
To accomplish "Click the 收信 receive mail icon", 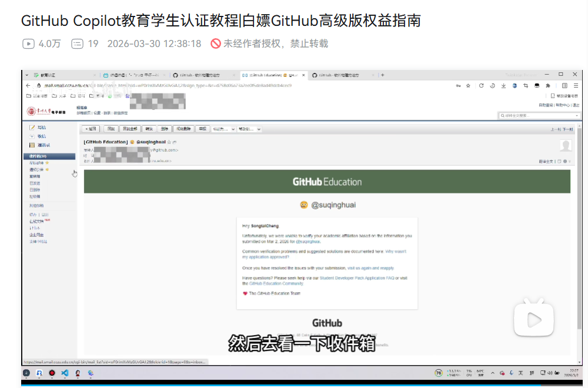I will 32,136.
